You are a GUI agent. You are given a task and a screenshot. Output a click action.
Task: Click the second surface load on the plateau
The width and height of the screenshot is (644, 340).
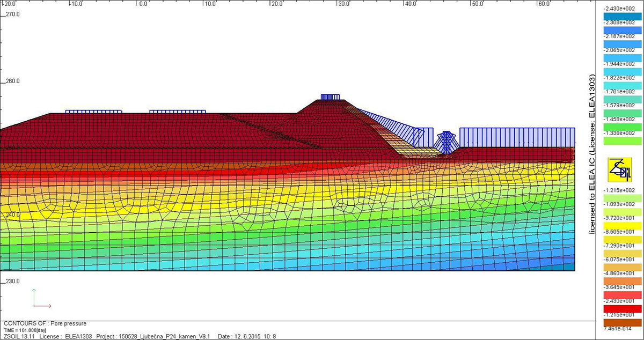(x=178, y=112)
